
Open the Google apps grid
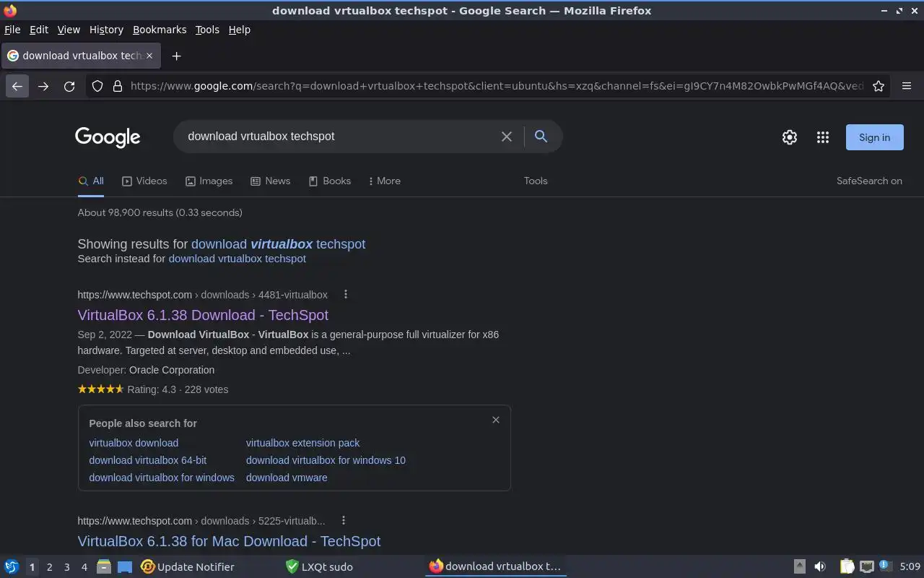pos(823,137)
